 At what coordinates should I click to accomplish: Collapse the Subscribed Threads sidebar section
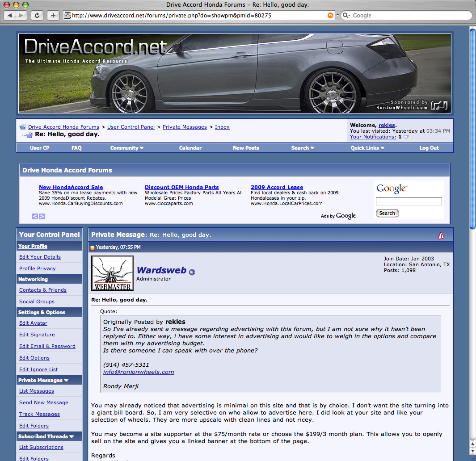[72, 436]
